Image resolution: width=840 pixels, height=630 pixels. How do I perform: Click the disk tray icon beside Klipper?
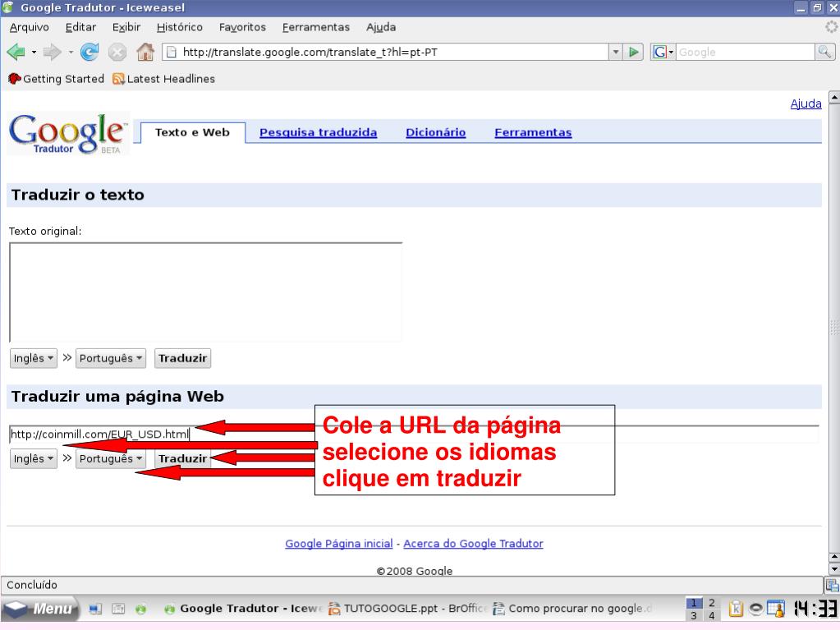756,609
